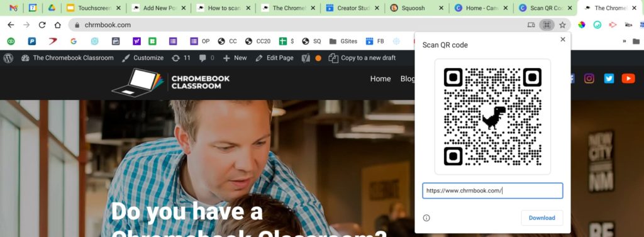Switch to the Scan QR Code tab
Viewport: 644px width, 237px height.
tap(546, 8)
